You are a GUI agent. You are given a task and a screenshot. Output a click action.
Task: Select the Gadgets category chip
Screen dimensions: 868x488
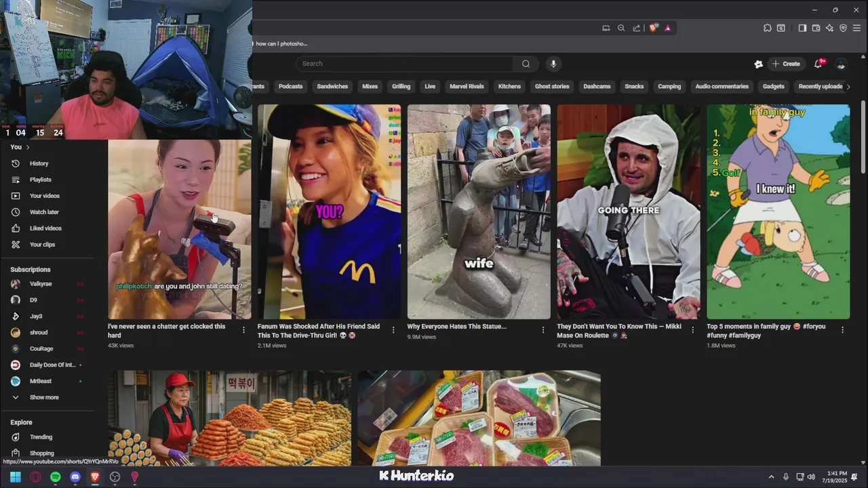click(x=773, y=86)
